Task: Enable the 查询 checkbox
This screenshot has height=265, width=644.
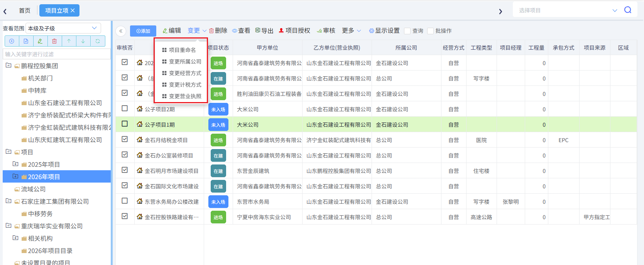Action: [x=407, y=31]
